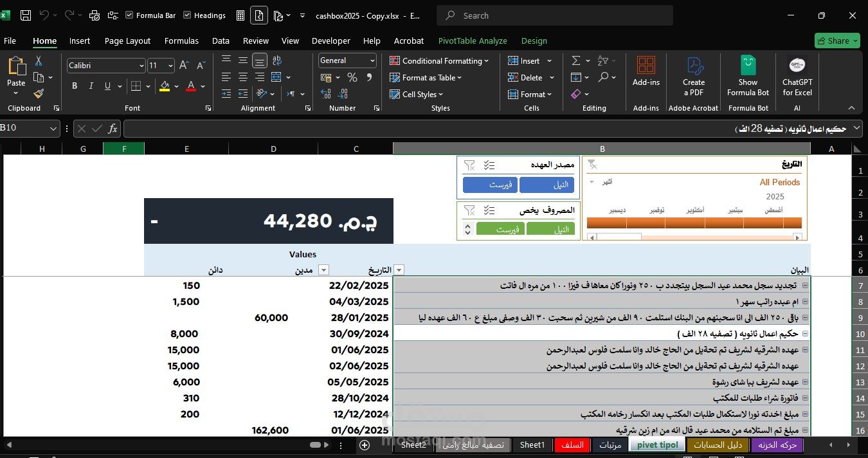Click the Wrap Text icon

[277, 60]
